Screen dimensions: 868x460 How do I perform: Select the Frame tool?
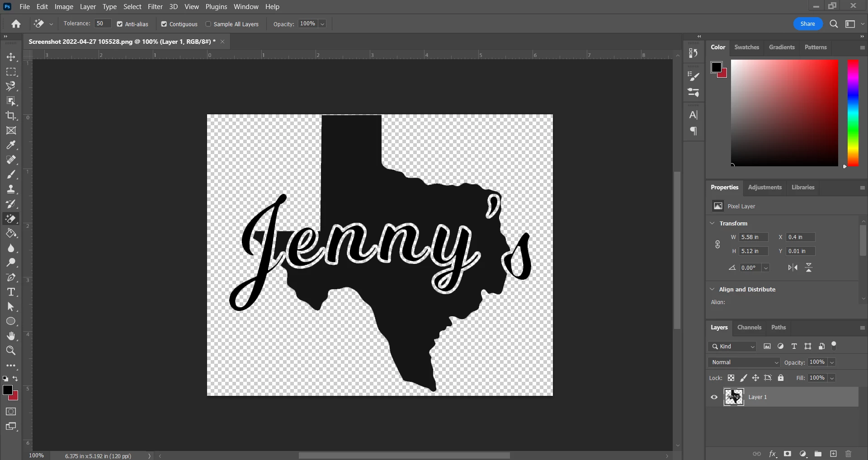point(11,131)
